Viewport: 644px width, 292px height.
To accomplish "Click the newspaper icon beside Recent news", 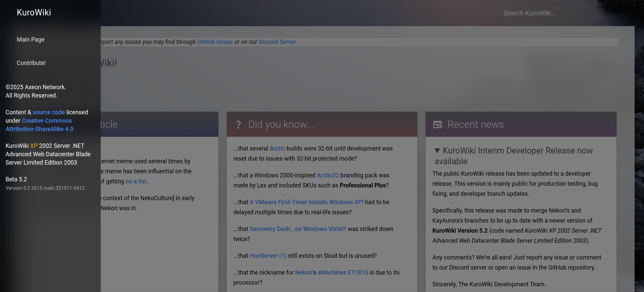I will click(x=437, y=125).
